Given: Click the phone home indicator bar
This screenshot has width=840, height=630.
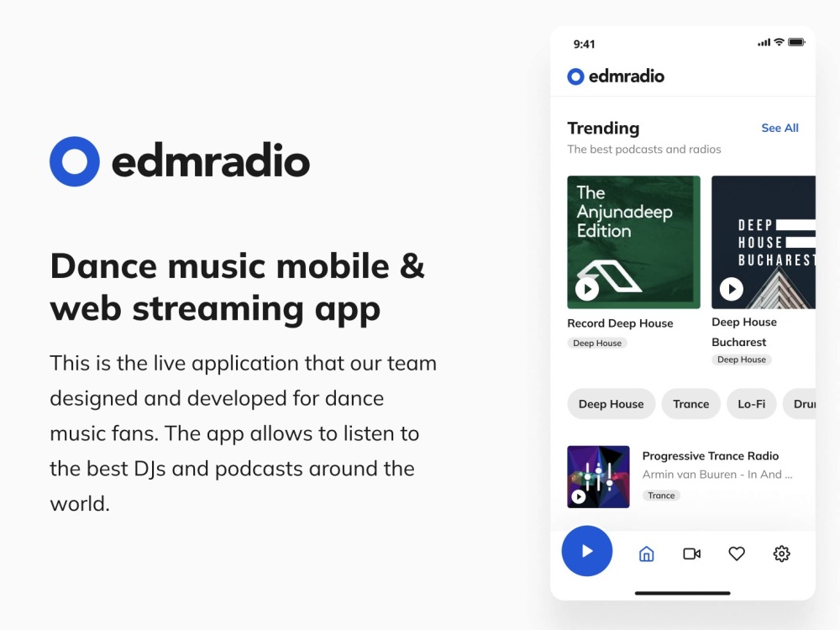Looking at the screenshot, I should (x=682, y=593).
